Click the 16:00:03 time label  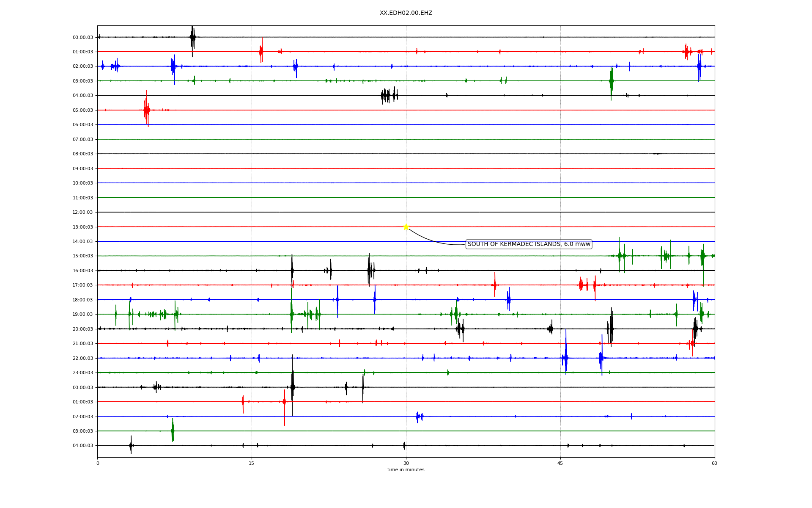83,271
